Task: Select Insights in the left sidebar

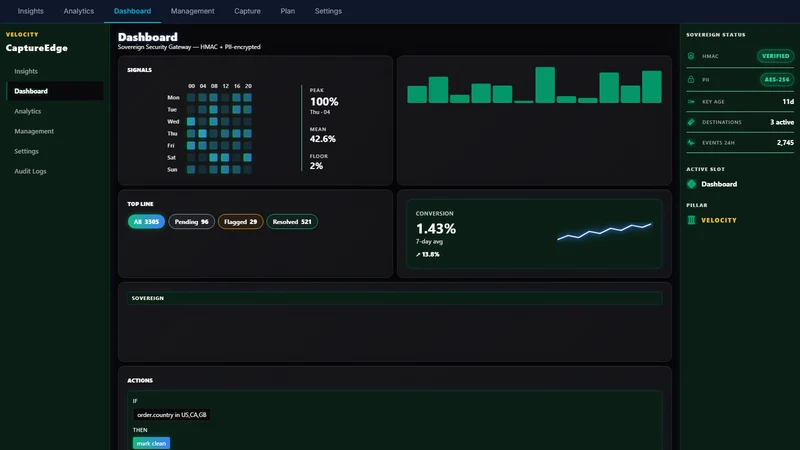Action: click(x=55, y=71)
